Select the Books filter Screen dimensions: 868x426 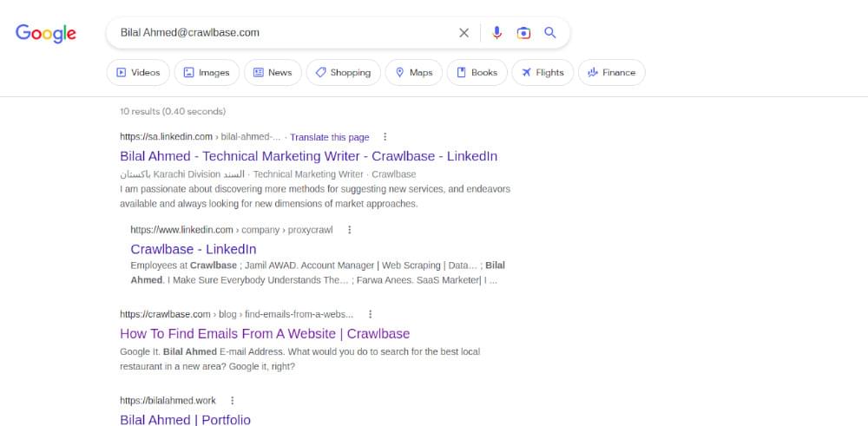[x=477, y=73]
